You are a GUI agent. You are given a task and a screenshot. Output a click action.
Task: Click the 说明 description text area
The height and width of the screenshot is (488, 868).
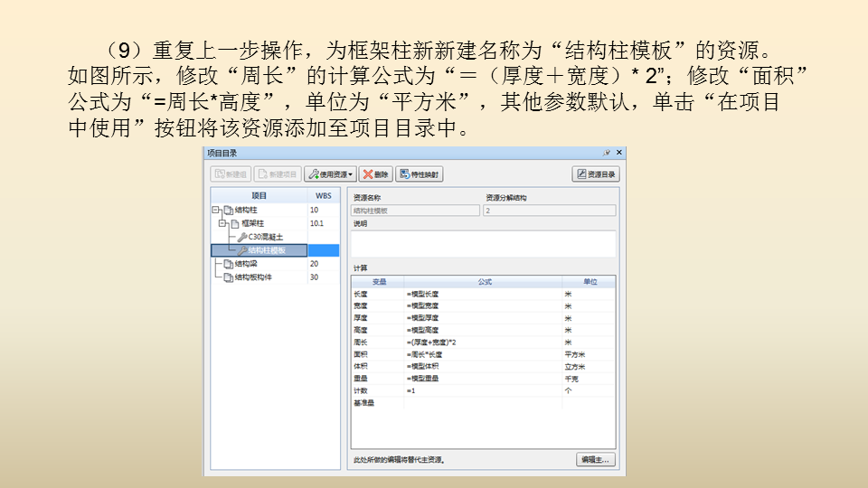tap(483, 244)
